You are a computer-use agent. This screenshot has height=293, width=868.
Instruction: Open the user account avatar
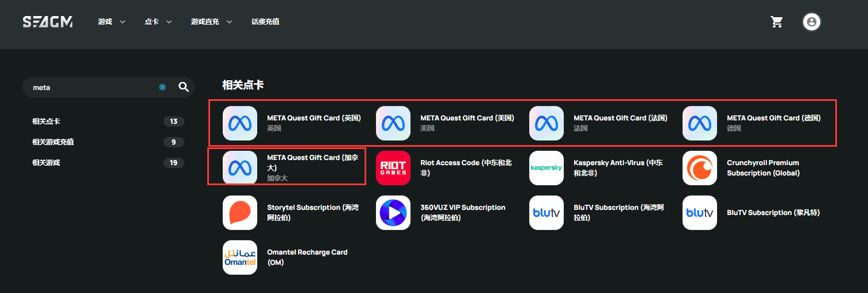coord(811,22)
